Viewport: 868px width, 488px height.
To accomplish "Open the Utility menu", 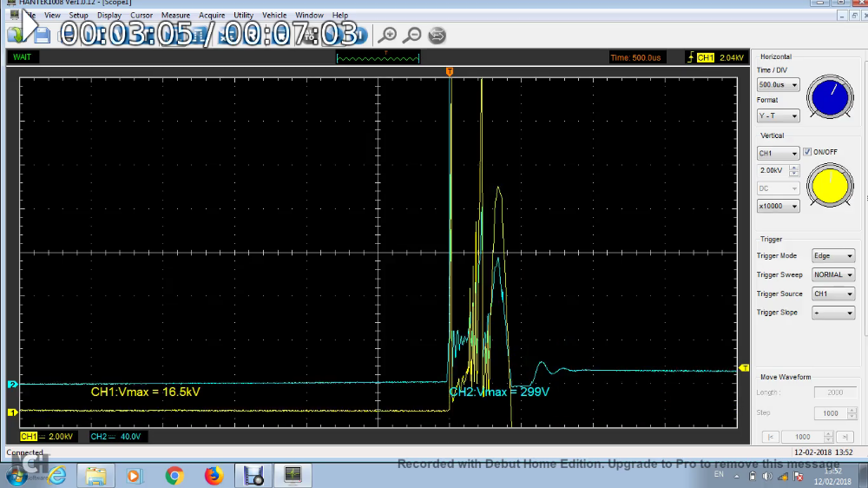I will (x=243, y=16).
